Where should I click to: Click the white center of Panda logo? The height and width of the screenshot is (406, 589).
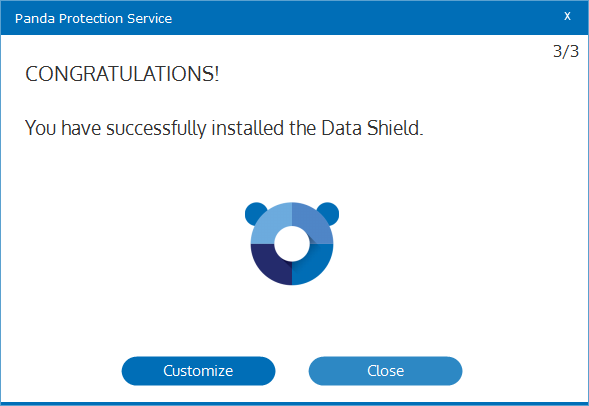pyautogui.click(x=292, y=244)
